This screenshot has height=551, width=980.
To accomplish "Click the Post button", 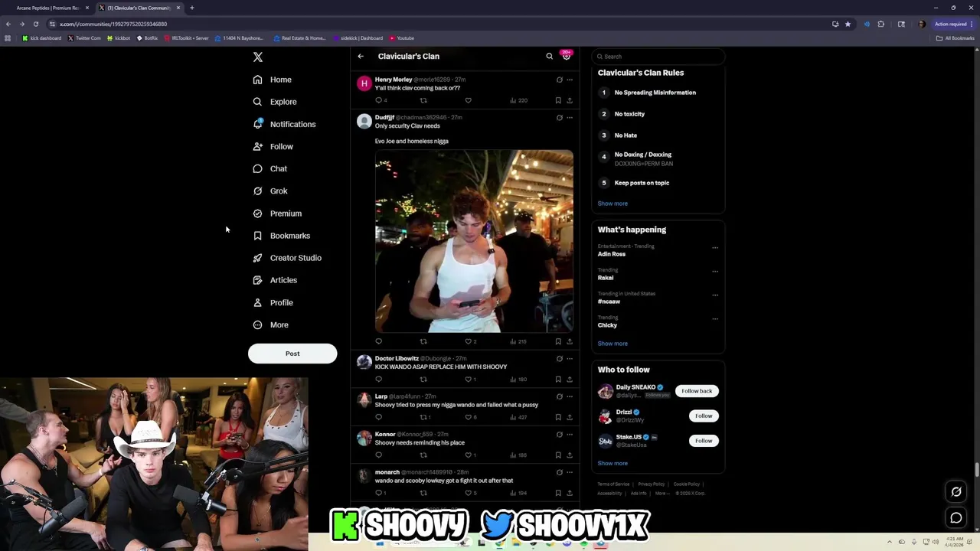I will [292, 354].
